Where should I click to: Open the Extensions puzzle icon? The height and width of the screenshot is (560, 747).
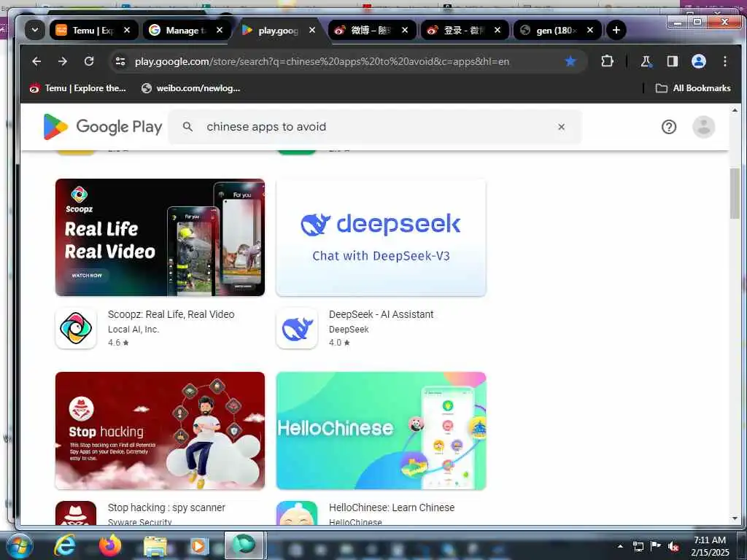click(607, 61)
